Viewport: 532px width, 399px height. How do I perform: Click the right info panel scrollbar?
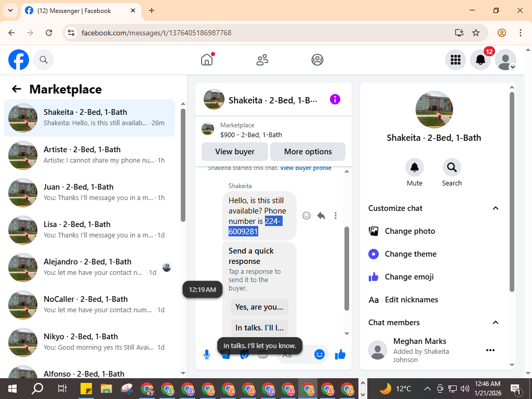pyautogui.click(x=512, y=192)
